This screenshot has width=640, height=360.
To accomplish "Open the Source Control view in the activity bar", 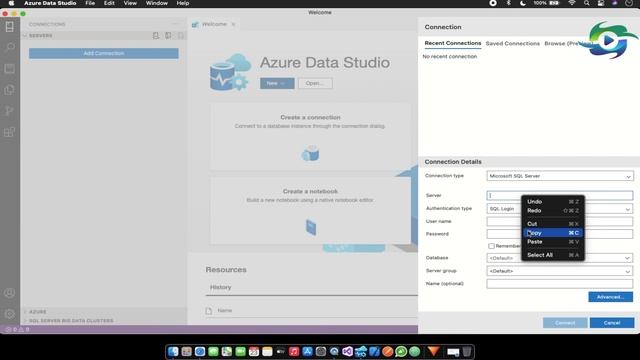I will point(9,111).
